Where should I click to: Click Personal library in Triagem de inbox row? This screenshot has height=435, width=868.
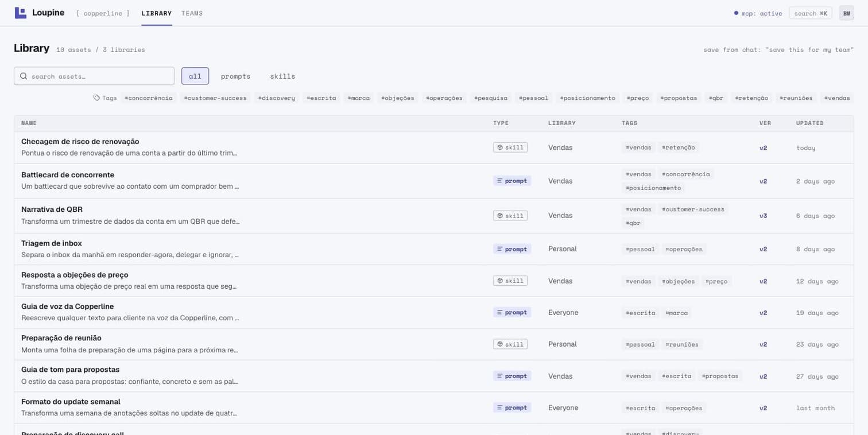pos(562,249)
